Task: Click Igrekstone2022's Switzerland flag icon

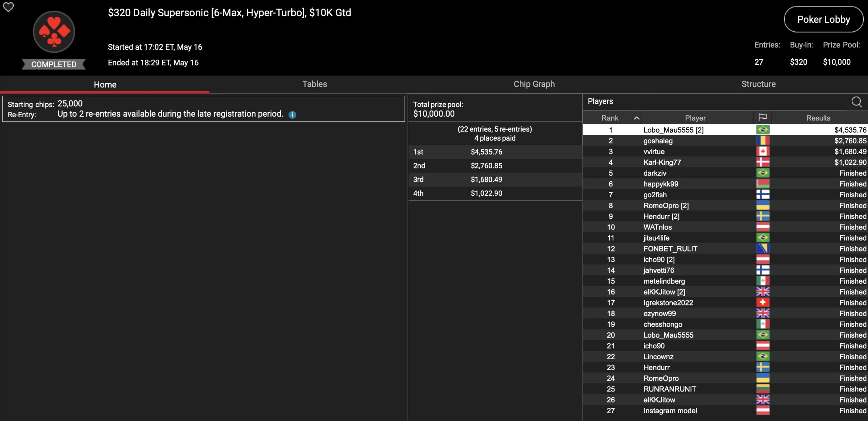Action: [x=763, y=303]
